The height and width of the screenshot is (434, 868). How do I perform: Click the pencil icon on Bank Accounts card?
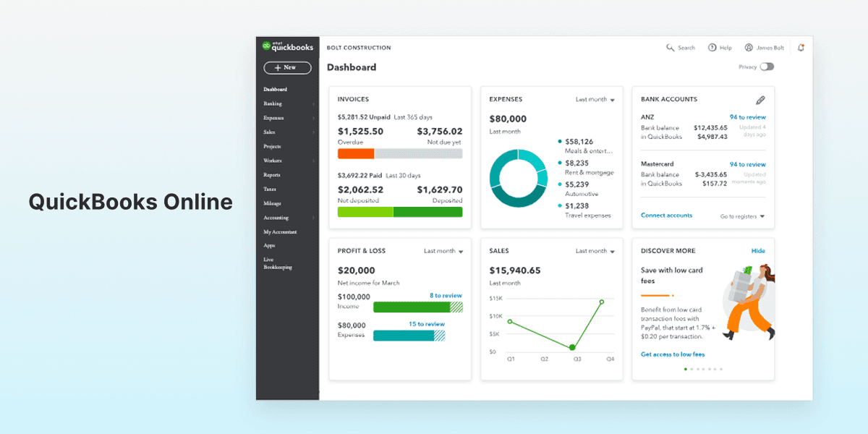[760, 100]
